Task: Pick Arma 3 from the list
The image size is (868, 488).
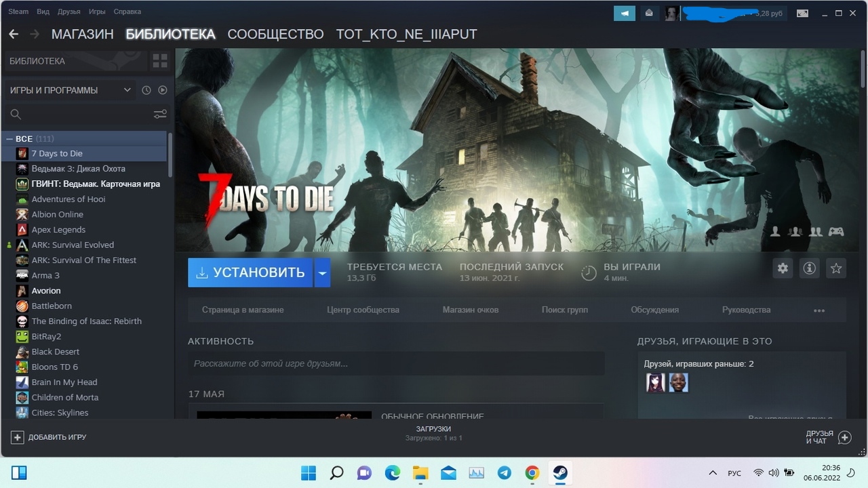Action: click(85, 275)
